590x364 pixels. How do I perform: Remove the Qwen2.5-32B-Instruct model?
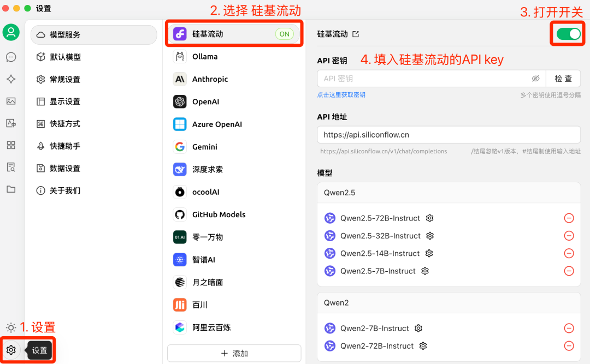(569, 236)
